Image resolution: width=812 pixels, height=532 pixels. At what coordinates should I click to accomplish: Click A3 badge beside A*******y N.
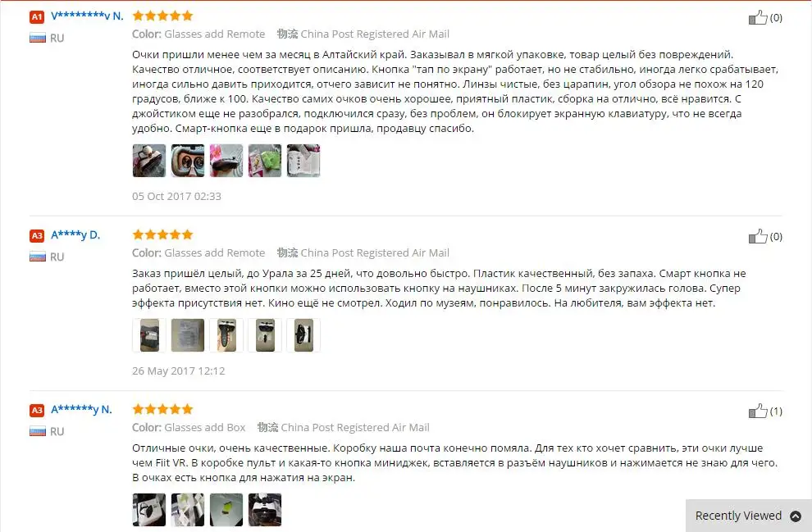(37, 410)
